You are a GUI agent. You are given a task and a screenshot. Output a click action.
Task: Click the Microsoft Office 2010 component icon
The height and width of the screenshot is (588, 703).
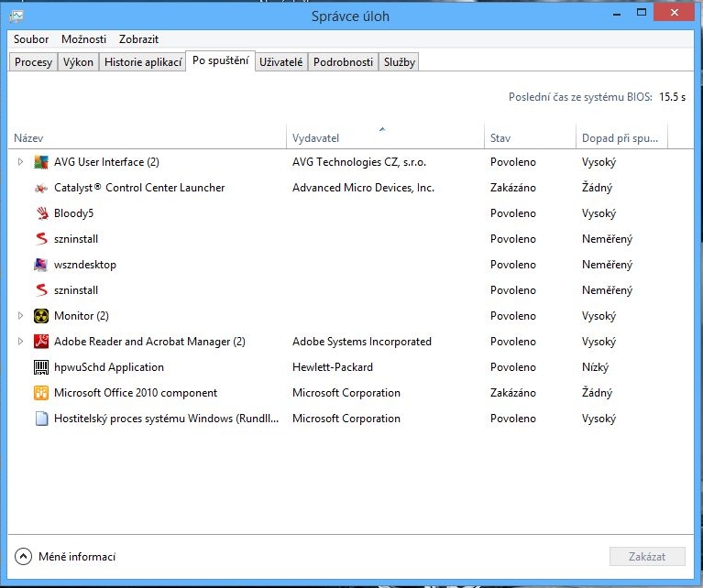(x=41, y=393)
